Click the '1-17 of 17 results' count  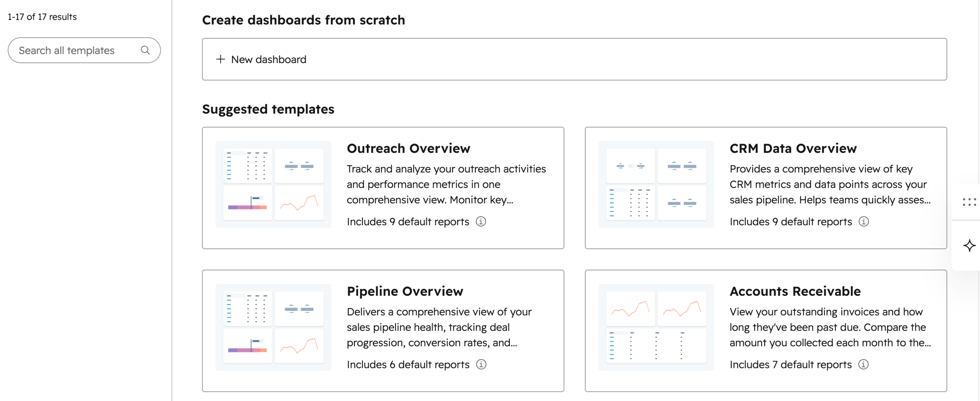point(42,17)
